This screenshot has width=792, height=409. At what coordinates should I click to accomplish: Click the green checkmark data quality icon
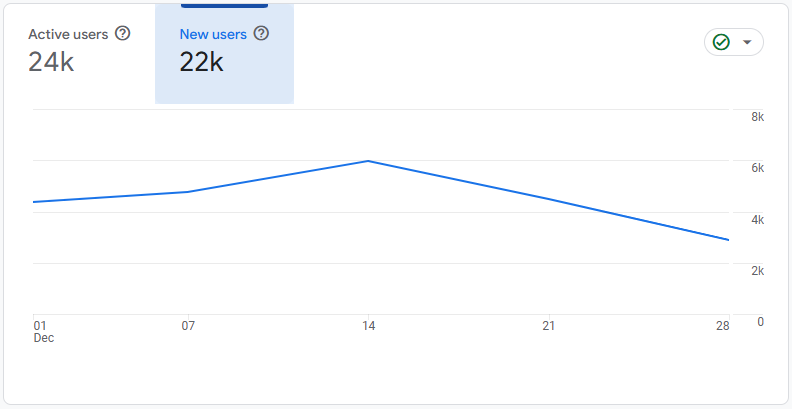(721, 42)
